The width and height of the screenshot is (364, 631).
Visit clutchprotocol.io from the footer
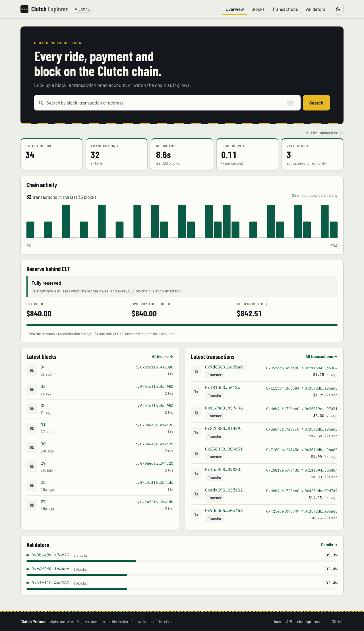(312, 622)
